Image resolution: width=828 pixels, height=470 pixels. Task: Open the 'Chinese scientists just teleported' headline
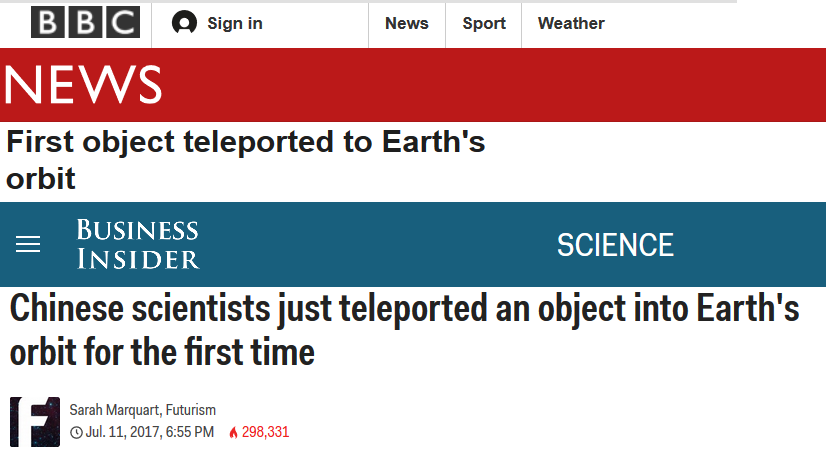pos(404,330)
